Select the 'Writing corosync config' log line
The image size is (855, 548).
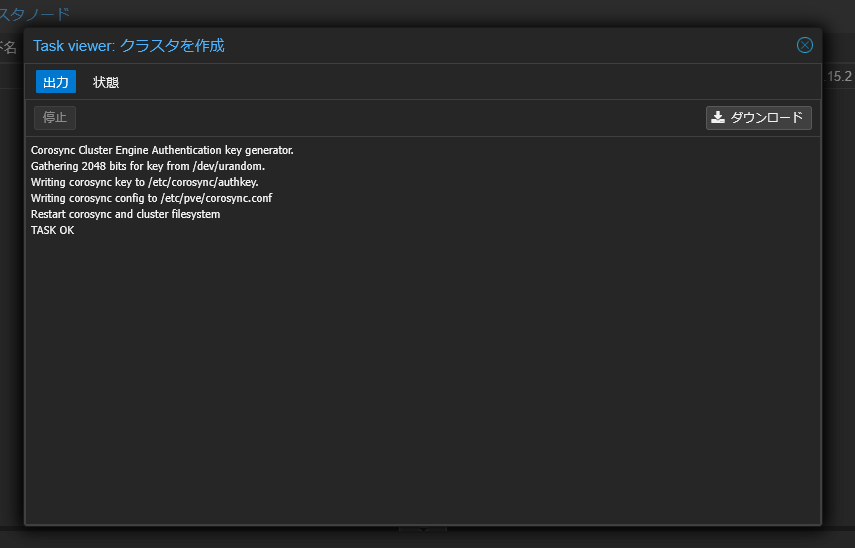(x=151, y=198)
